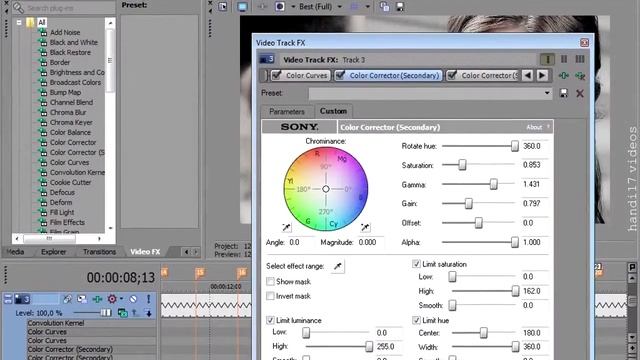
Task: Close the Video Track FX window
Action: click(x=584, y=43)
